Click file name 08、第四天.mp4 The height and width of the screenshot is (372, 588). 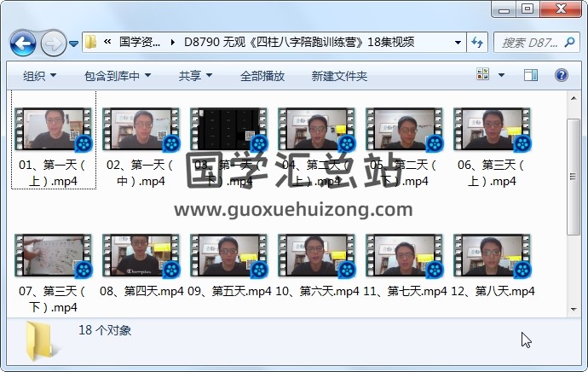pos(141,291)
